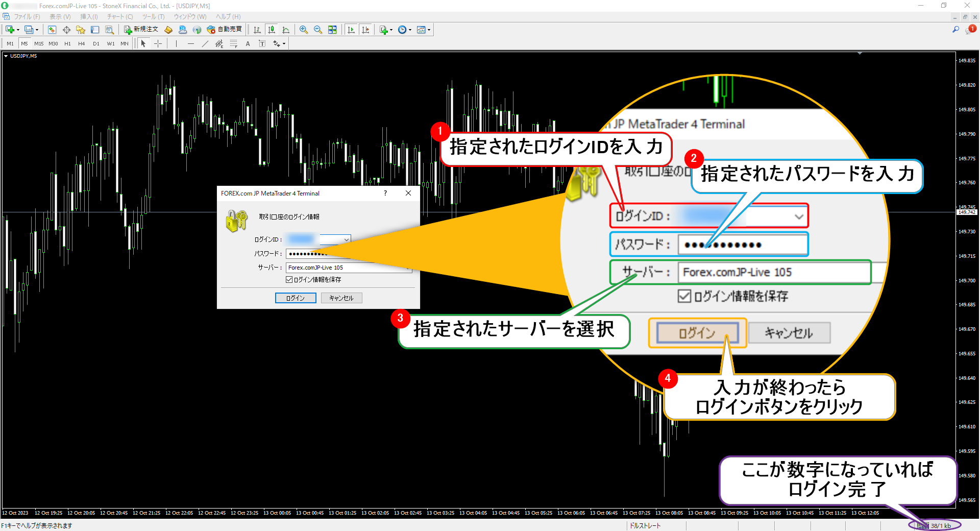This screenshot has width=980, height=531.
Task: Open the チャート (C) menu
Action: (120, 17)
